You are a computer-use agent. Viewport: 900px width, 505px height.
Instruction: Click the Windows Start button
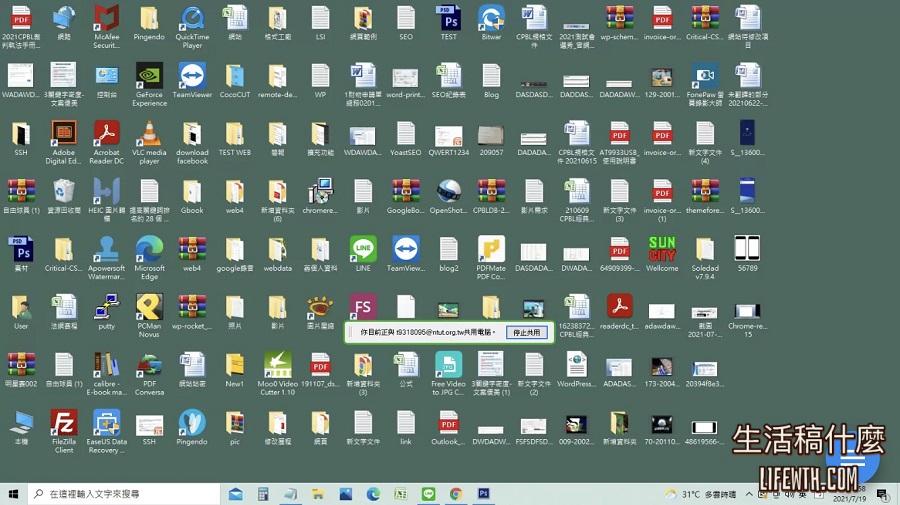click(x=14, y=494)
